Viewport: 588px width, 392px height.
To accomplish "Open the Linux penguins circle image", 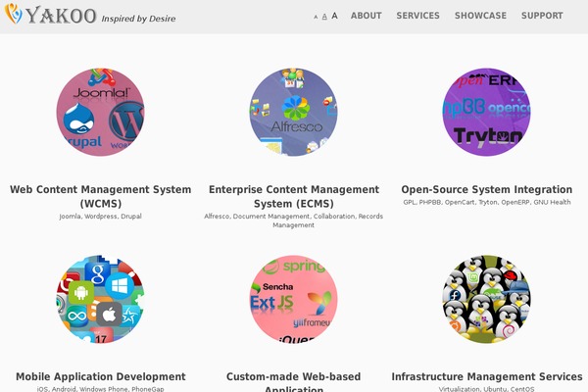I will (486, 299).
